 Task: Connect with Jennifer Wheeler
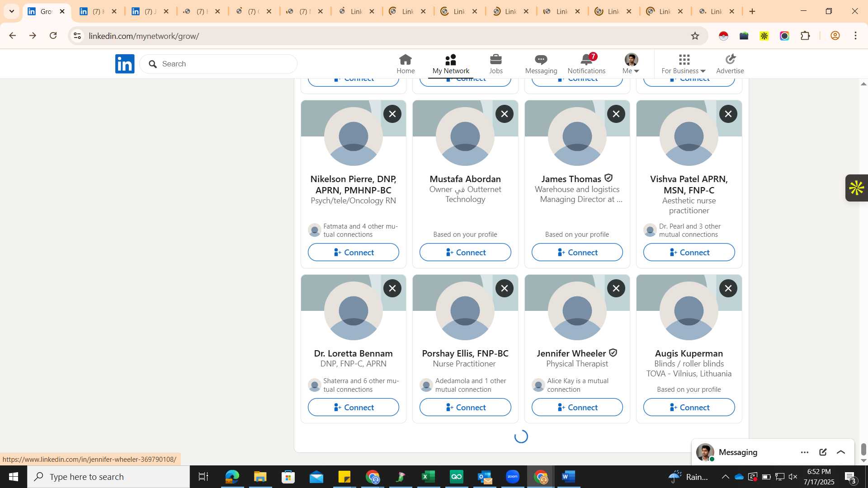[577, 407]
